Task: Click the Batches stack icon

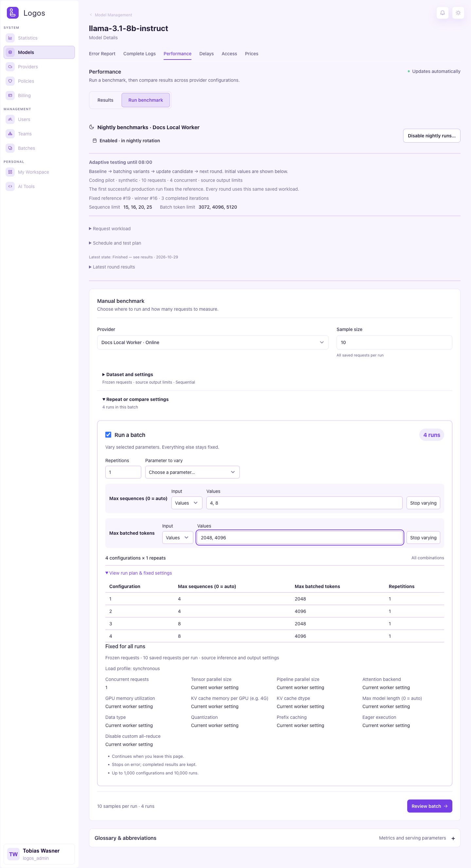Action: point(10,148)
